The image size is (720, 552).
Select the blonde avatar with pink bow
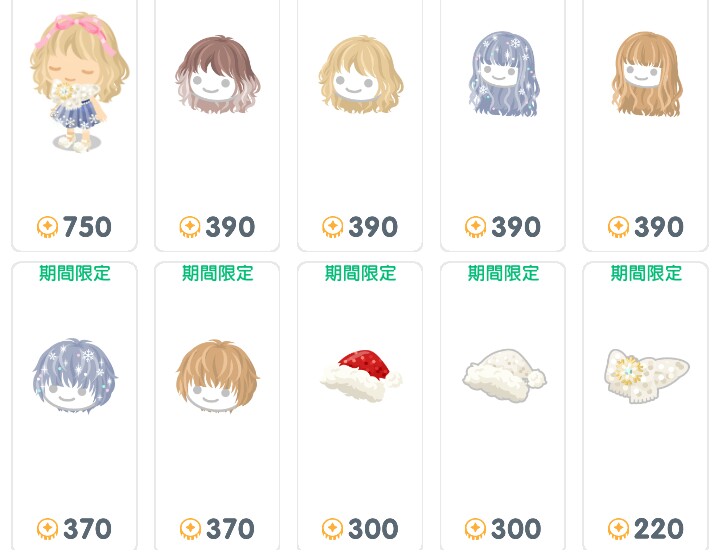(x=79, y=83)
